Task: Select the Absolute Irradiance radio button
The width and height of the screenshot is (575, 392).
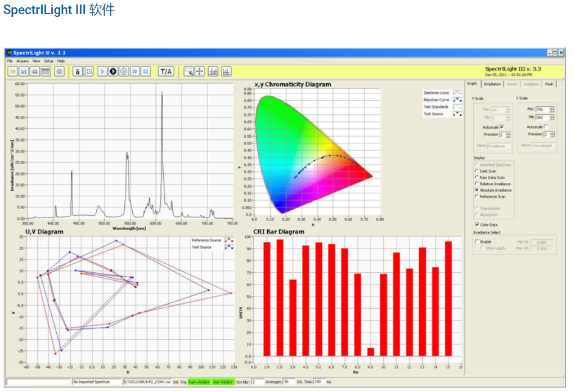Action: coord(477,190)
